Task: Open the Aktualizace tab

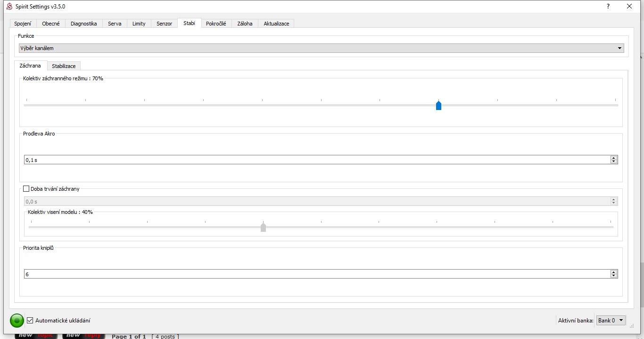Action: 276,24
